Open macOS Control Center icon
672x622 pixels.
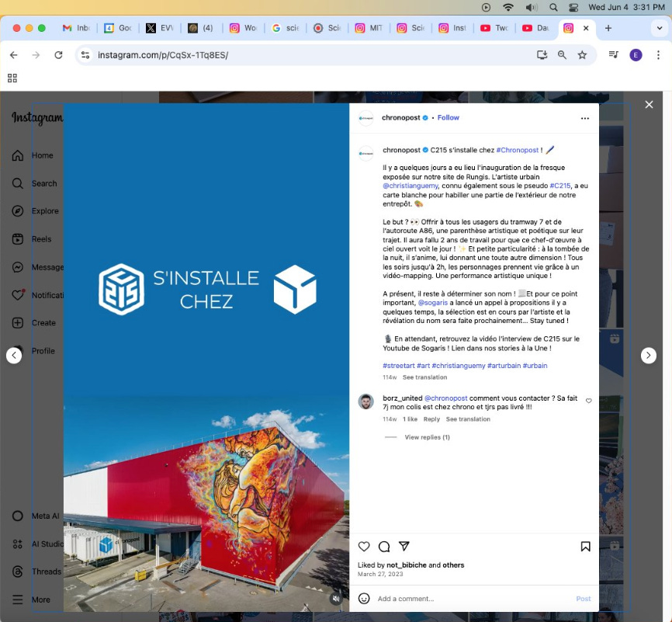click(573, 7)
